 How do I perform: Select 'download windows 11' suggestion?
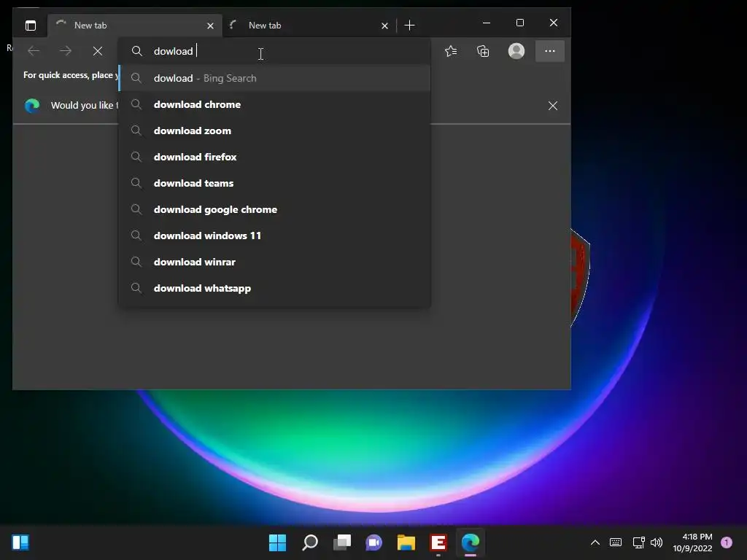coord(274,236)
